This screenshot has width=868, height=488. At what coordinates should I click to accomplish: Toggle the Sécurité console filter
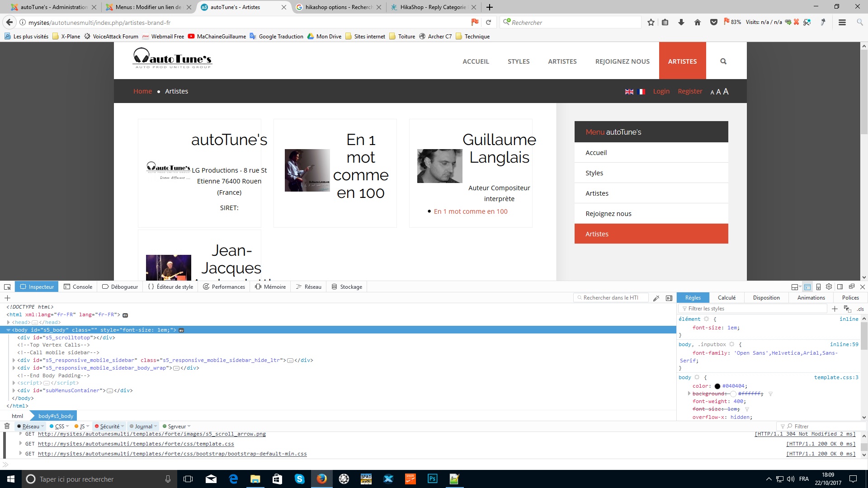coord(109,427)
